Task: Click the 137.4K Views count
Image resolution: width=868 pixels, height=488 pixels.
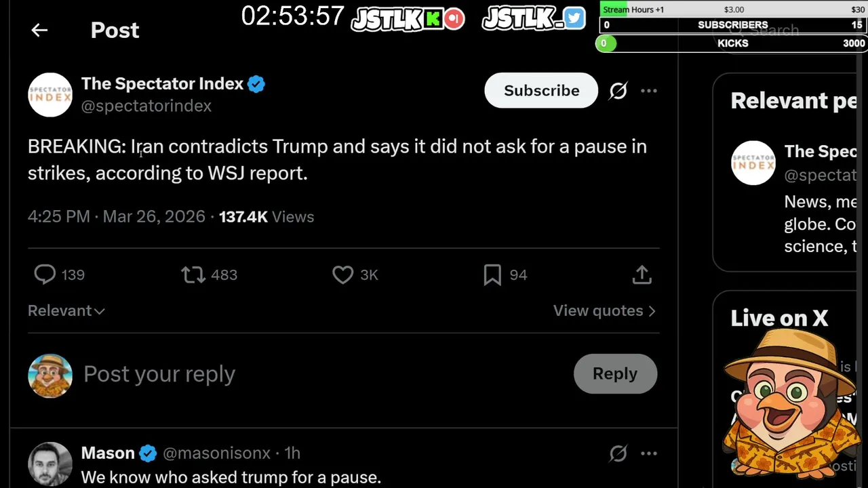Action: pos(266,217)
